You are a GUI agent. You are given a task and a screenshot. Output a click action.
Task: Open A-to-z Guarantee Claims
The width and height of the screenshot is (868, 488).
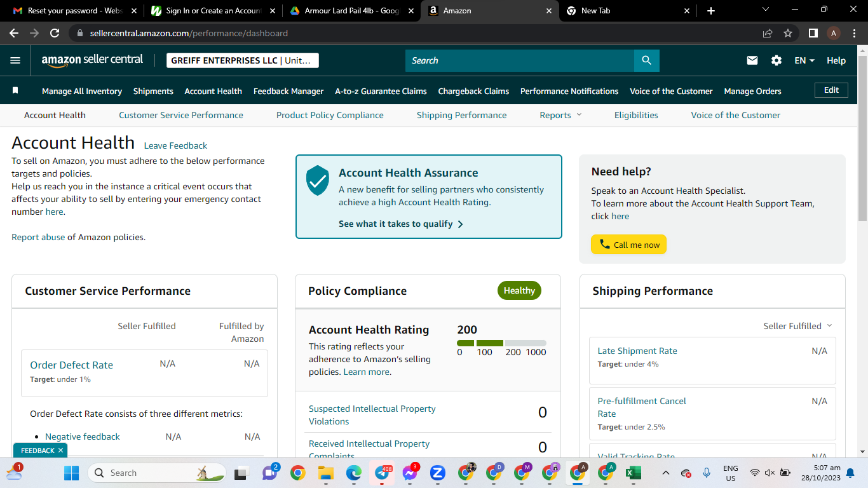[x=381, y=91]
